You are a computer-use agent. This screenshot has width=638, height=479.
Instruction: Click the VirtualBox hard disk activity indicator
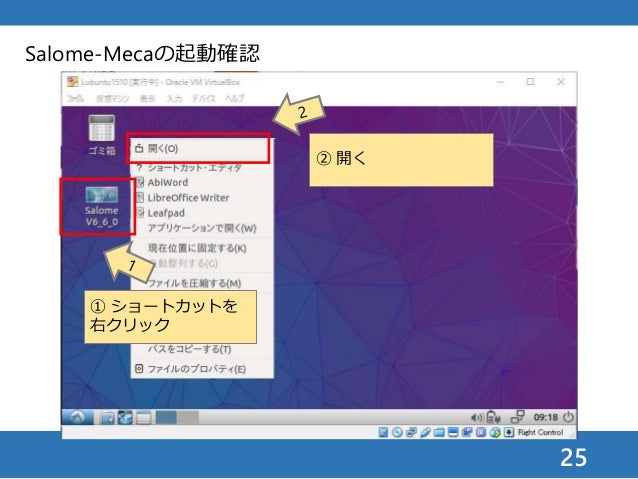click(x=383, y=432)
